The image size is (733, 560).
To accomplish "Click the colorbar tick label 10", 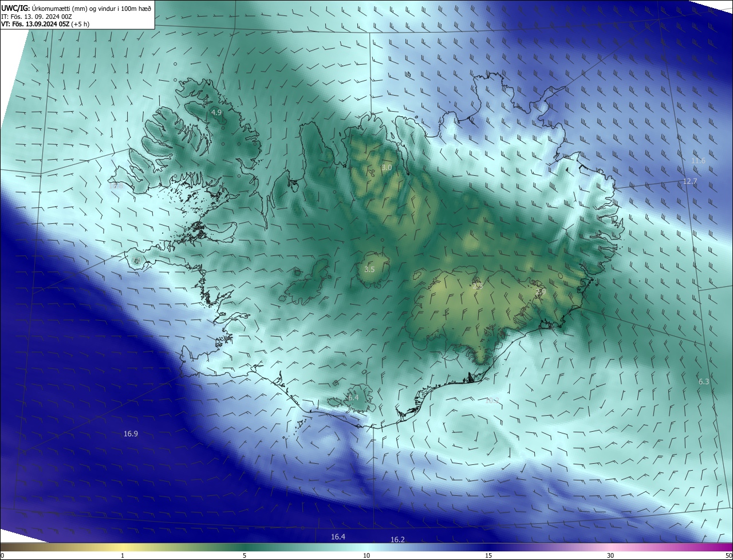I will click(x=366, y=556).
